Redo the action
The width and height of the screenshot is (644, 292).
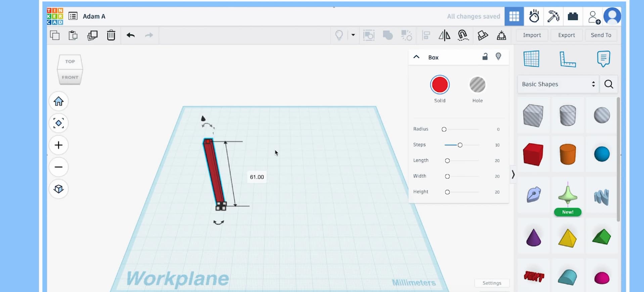coord(149,35)
